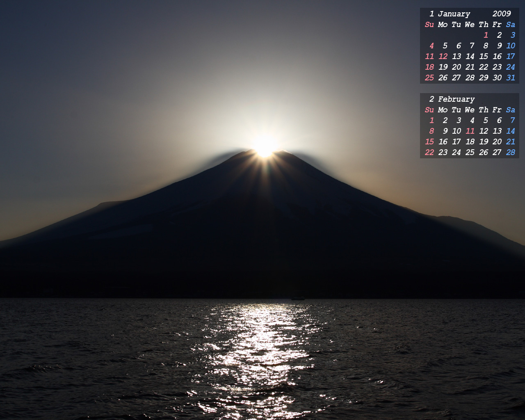Select February 14 Saturday date

coord(511,131)
